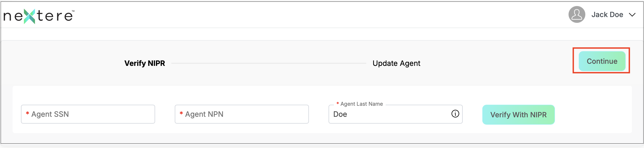The height and width of the screenshot is (148, 644).
Task: Focus the Agent SSN input field
Action: [x=88, y=114]
